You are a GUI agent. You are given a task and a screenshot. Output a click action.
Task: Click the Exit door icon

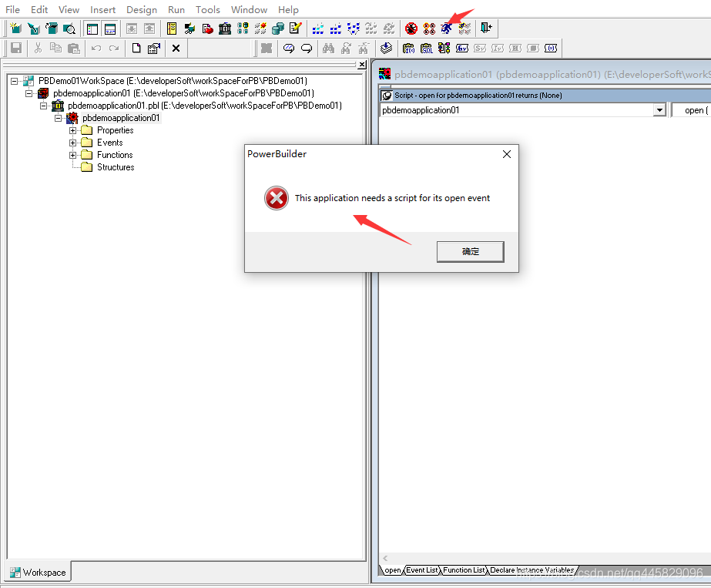point(487,29)
